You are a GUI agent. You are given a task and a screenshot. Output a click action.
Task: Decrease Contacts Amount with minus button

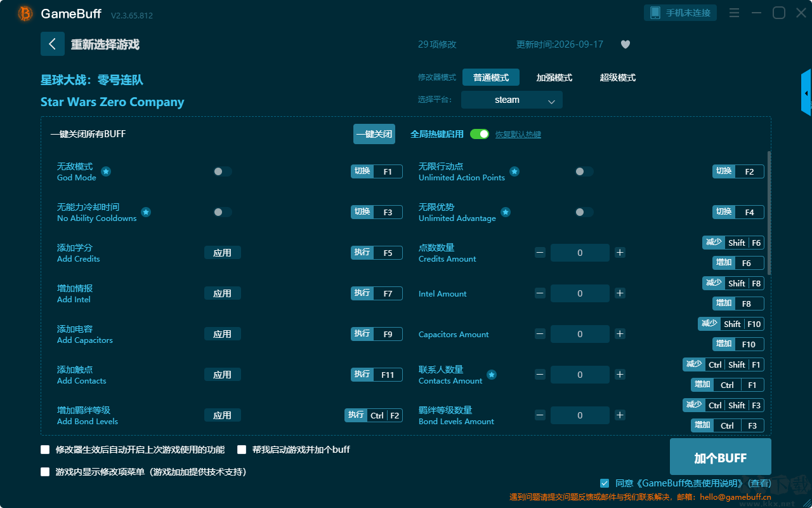(x=540, y=375)
